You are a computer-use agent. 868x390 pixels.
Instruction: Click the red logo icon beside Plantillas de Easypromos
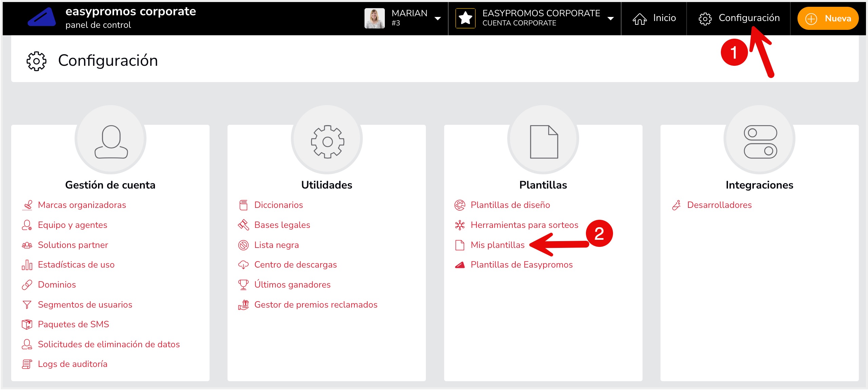click(x=460, y=265)
